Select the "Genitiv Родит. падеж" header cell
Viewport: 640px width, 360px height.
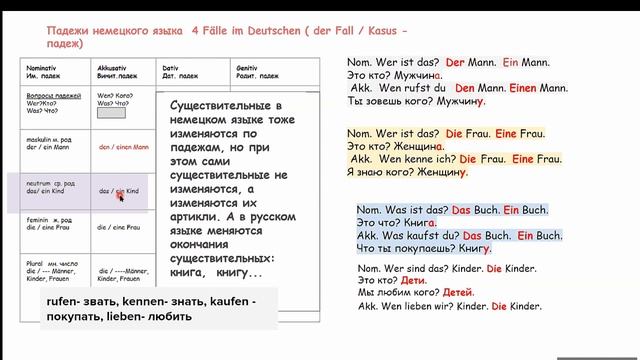275,72
